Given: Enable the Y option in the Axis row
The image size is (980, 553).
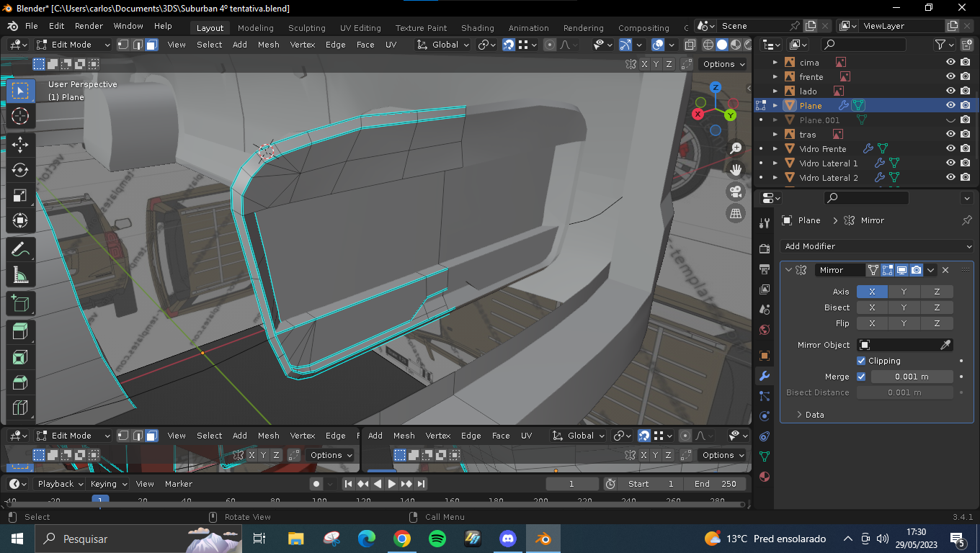Looking at the screenshot, I should coord(904,292).
